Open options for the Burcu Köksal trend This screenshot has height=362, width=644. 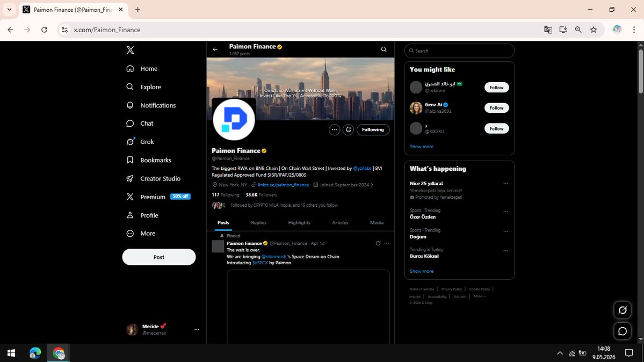(505, 251)
